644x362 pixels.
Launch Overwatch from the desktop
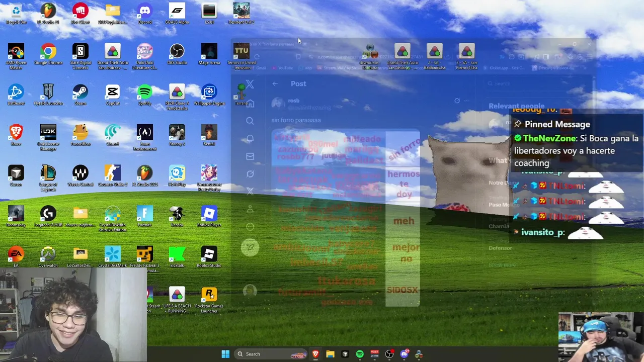click(x=48, y=257)
